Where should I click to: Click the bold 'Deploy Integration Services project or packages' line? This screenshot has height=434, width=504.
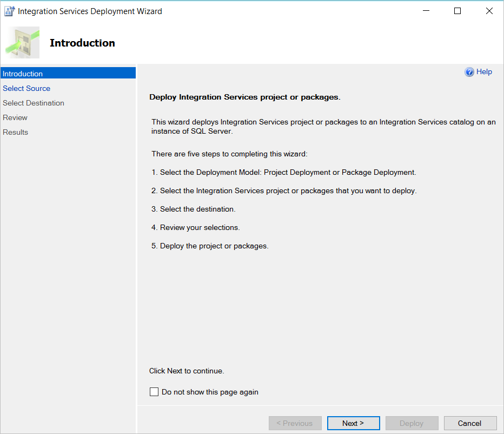click(244, 97)
